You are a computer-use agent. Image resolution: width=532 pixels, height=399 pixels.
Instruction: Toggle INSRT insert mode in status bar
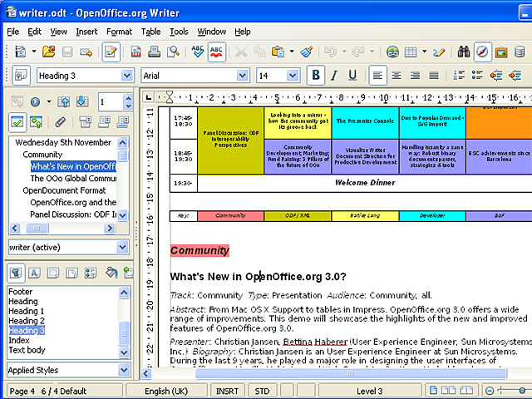pos(227,391)
